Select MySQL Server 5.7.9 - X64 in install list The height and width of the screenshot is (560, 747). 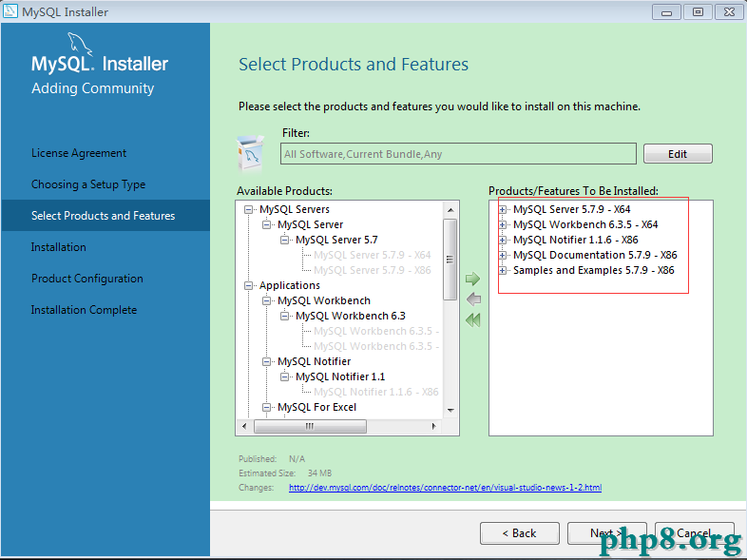(572, 210)
